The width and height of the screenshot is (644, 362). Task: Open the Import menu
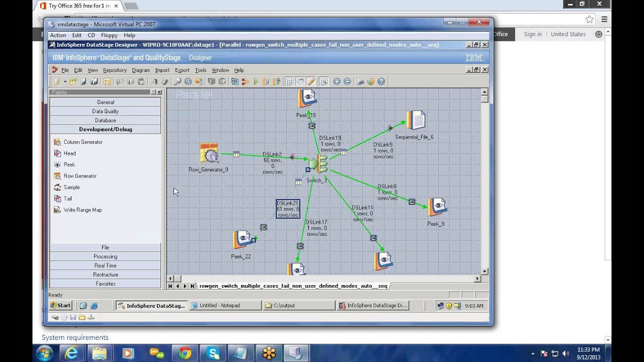(162, 70)
